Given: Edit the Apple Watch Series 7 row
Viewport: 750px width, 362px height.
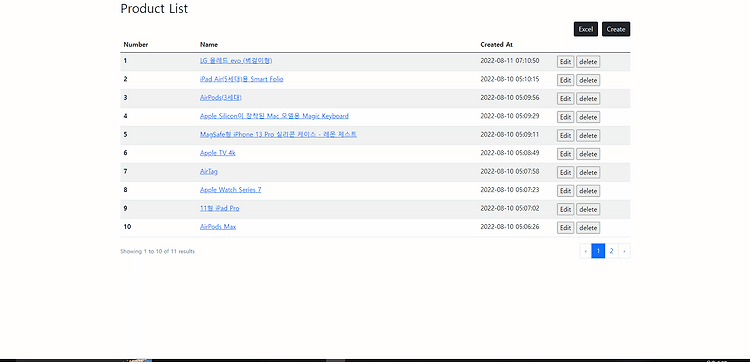Looking at the screenshot, I should coord(565,191).
